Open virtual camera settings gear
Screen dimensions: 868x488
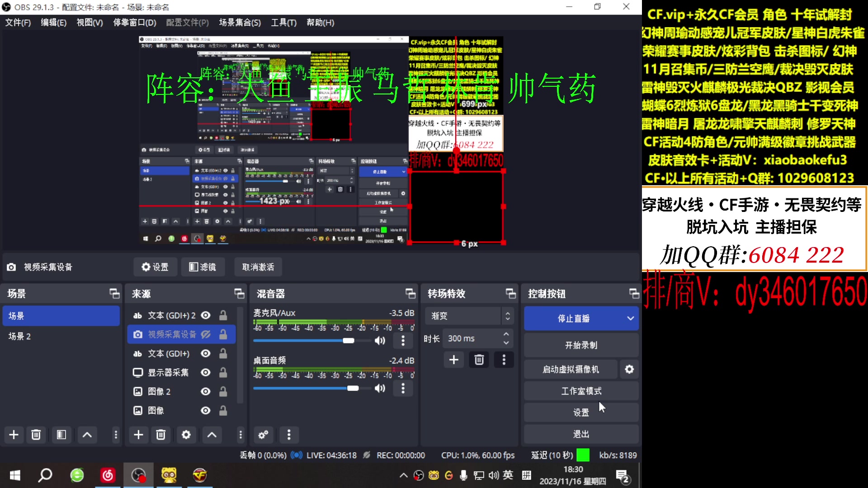click(x=629, y=370)
